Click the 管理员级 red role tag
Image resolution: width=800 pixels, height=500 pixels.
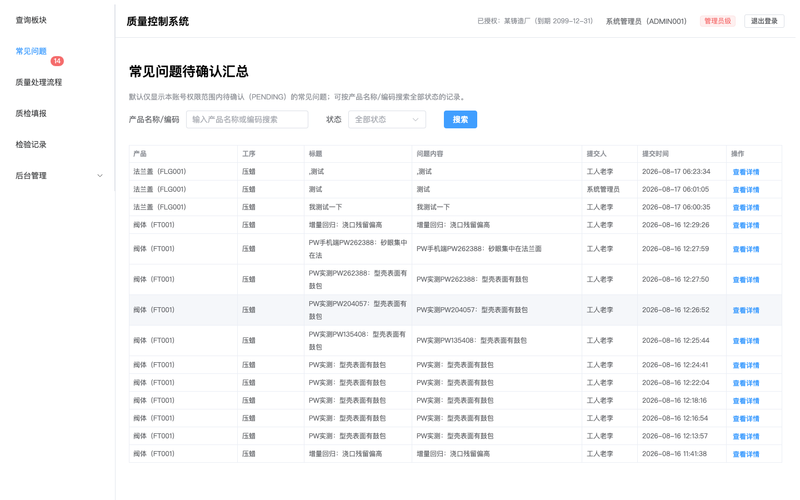pyautogui.click(x=717, y=21)
